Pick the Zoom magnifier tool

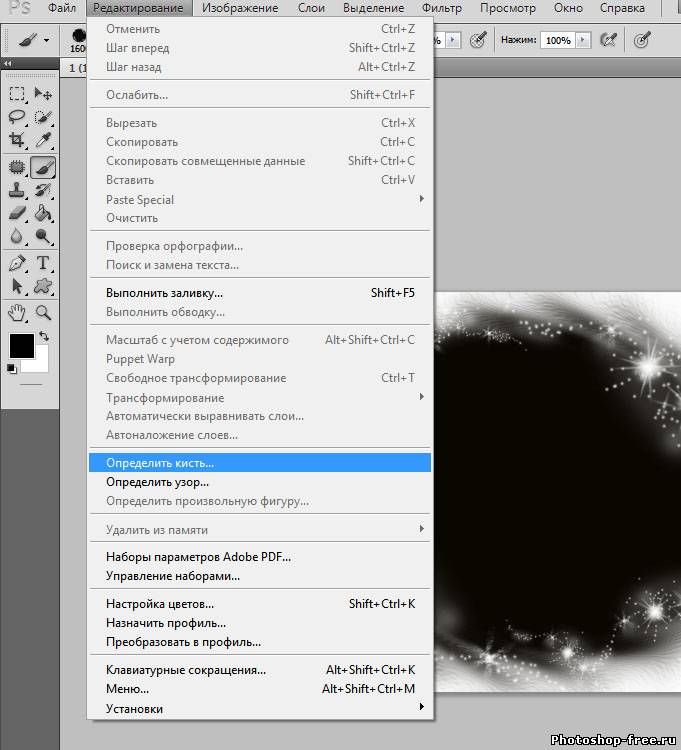coord(43,312)
